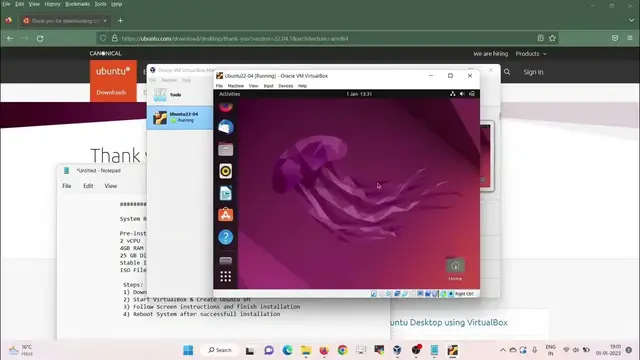The height and width of the screenshot is (360, 640).
Task: Show hidden tray icons chevron
Action: click(503, 350)
